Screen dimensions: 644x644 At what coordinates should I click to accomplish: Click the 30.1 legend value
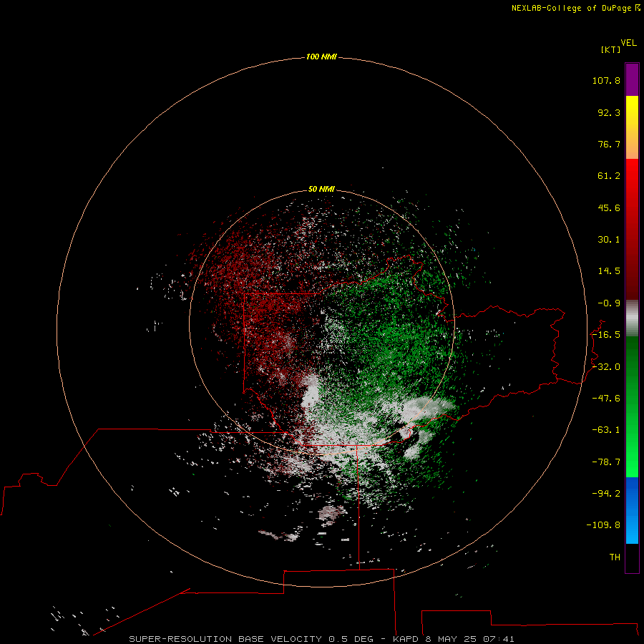pos(609,240)
